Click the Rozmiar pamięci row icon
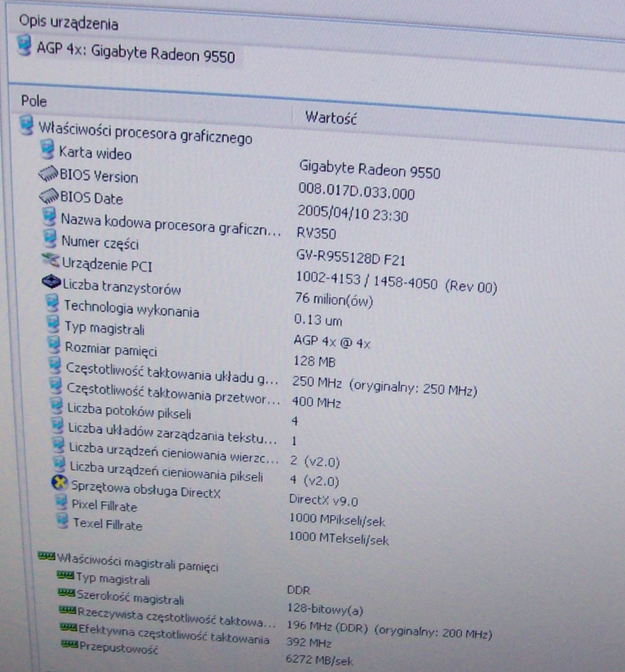Image resolution: width=625 pixels, height=672 pixels. pos(54,344)
